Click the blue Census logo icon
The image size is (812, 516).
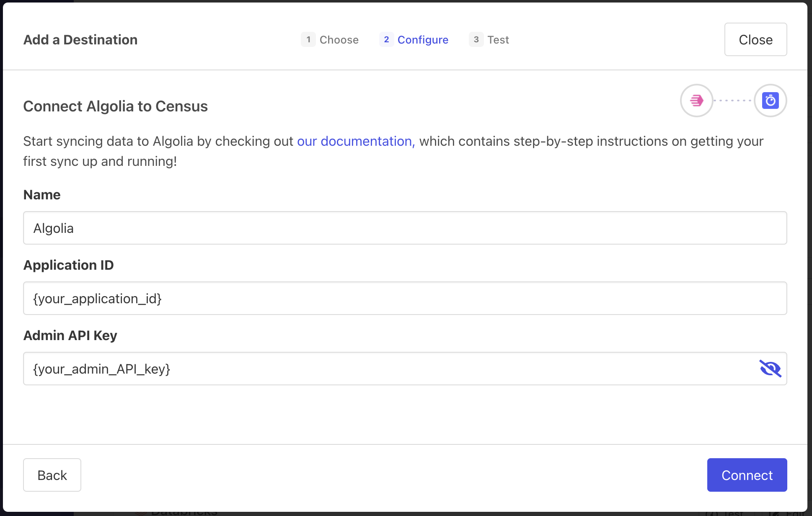[770, 101]
